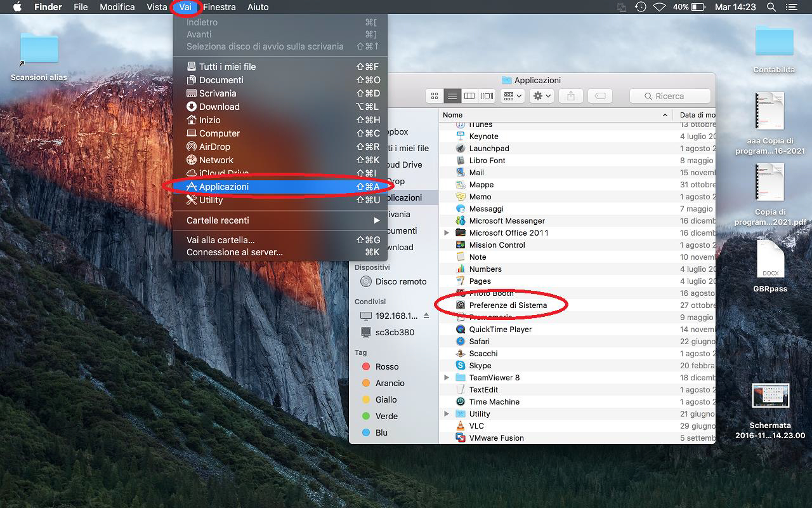
Task: Click the Mar 14:23 clock
Action: pyautogui.click(x=735, y=7)
